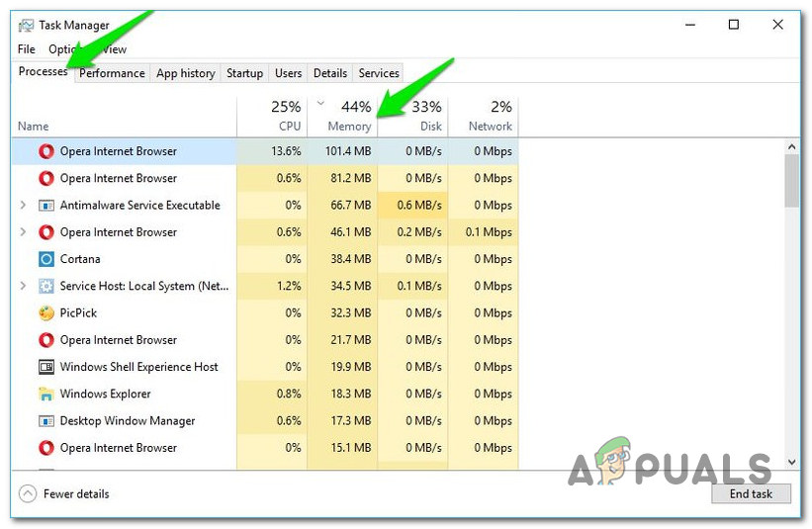Click the 0.8% CPU value
812x529 pixels.
[289, 394]
